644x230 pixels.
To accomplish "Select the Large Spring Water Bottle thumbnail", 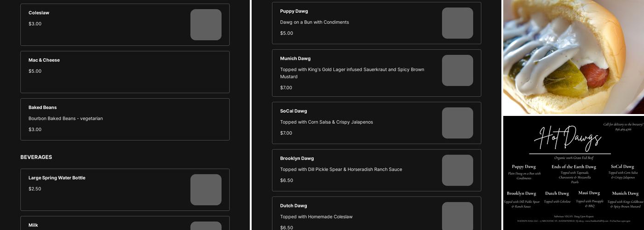I will point(206,190).
